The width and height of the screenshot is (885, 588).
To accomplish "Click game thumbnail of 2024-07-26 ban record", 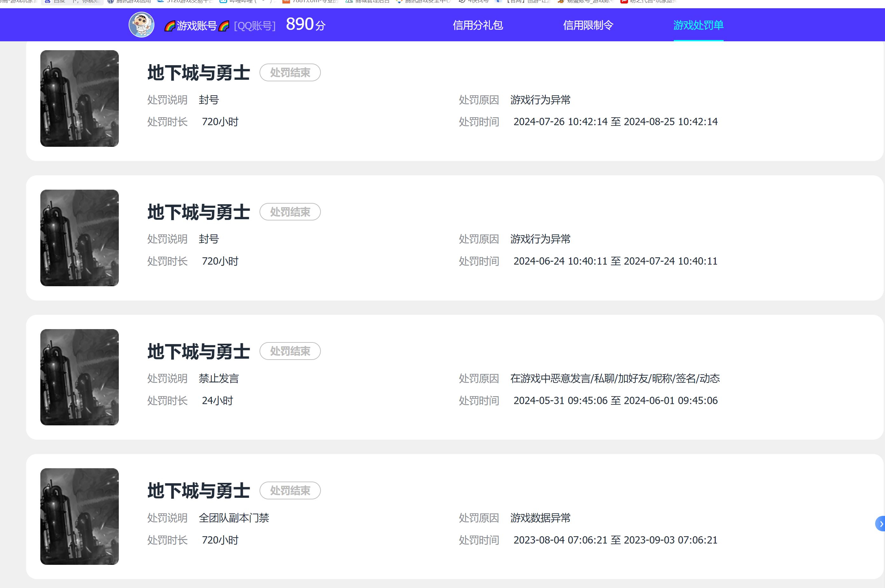I will [79, 98].
